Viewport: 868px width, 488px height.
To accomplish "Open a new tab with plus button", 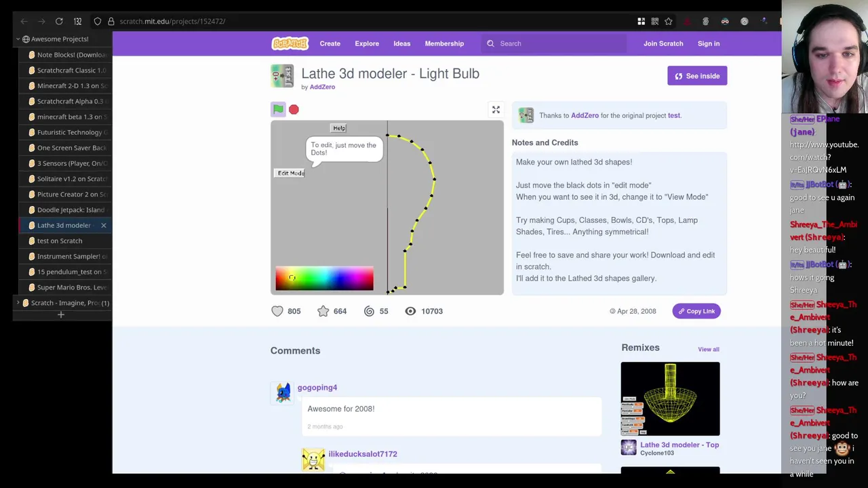I will 60,314.
